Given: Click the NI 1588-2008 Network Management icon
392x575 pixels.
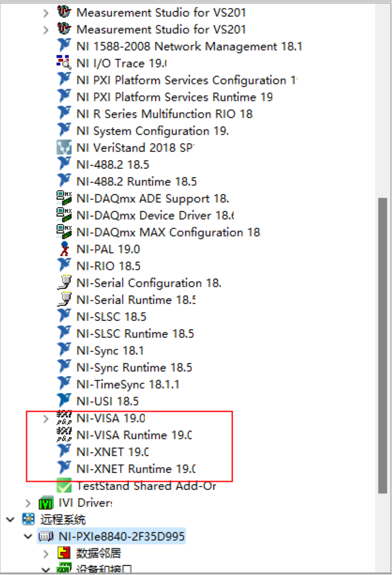Looking at the screenshot, I should click(64, 46).
